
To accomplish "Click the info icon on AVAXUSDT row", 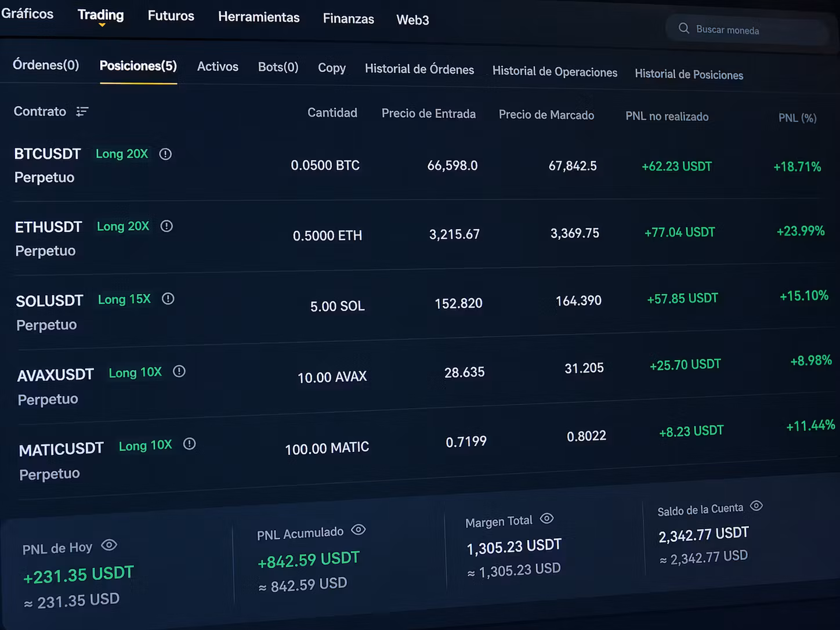I will pyautogui.click(x=179, y=371).
